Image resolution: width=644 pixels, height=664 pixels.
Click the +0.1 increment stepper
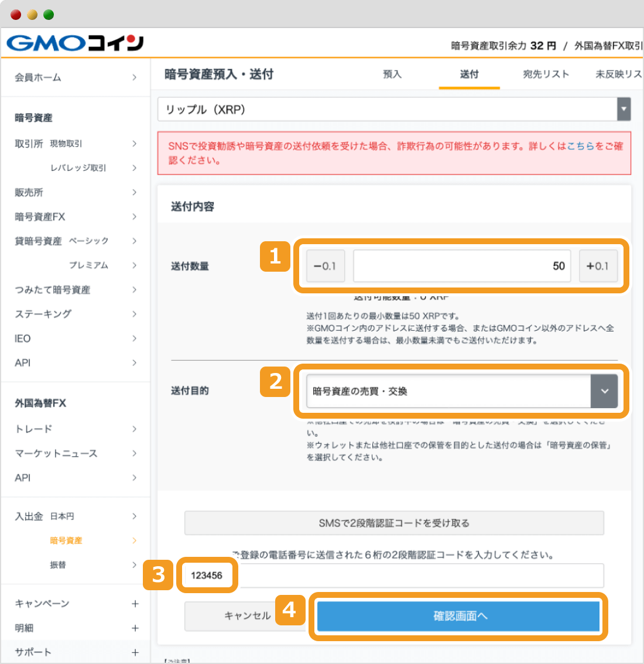598,265
